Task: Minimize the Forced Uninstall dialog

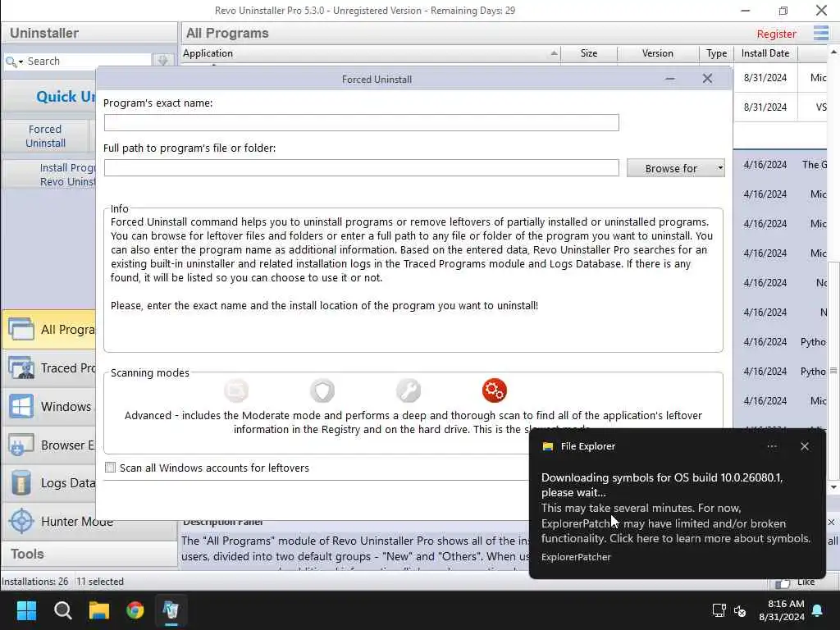Action: pyautogui.click(x=669, y=79)
